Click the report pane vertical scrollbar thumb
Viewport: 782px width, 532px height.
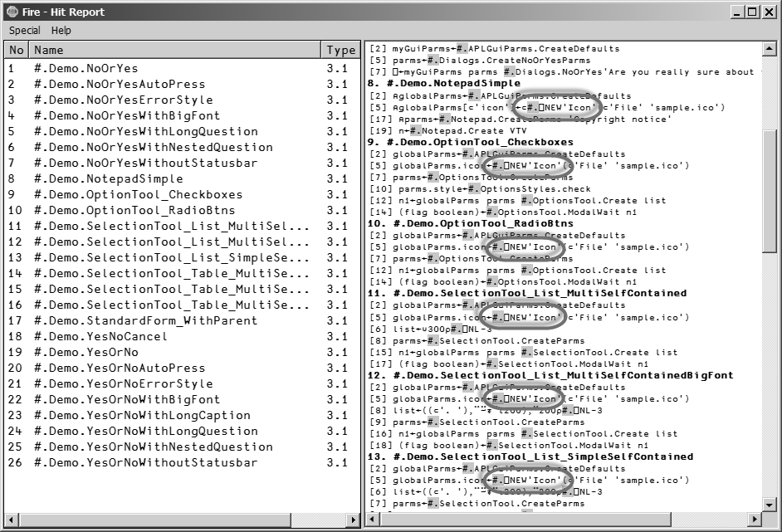(x=769, y=192)
